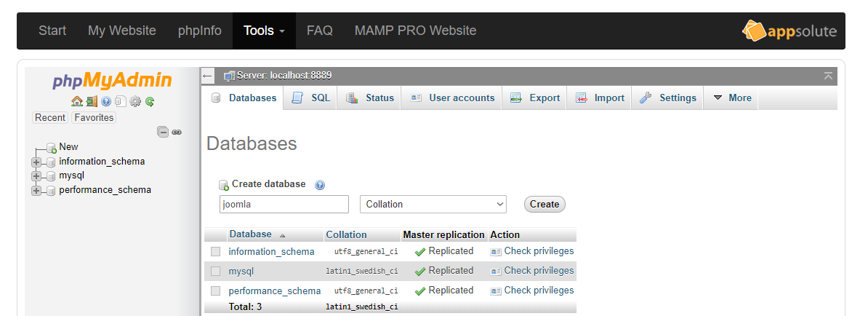Viewport: 868px width, 316px height.
Task: Tick the information_schema row checkbox
Action: tap(215, 252)
